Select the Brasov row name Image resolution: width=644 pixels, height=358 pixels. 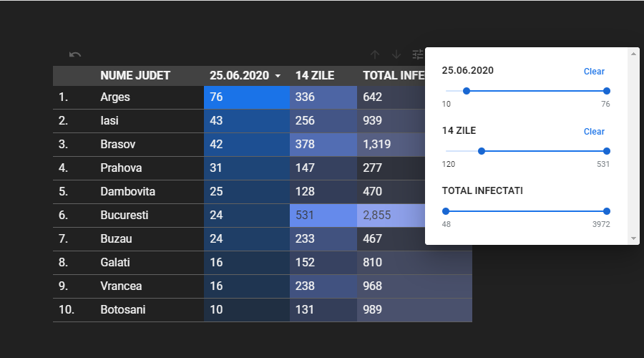click(118, 144)
